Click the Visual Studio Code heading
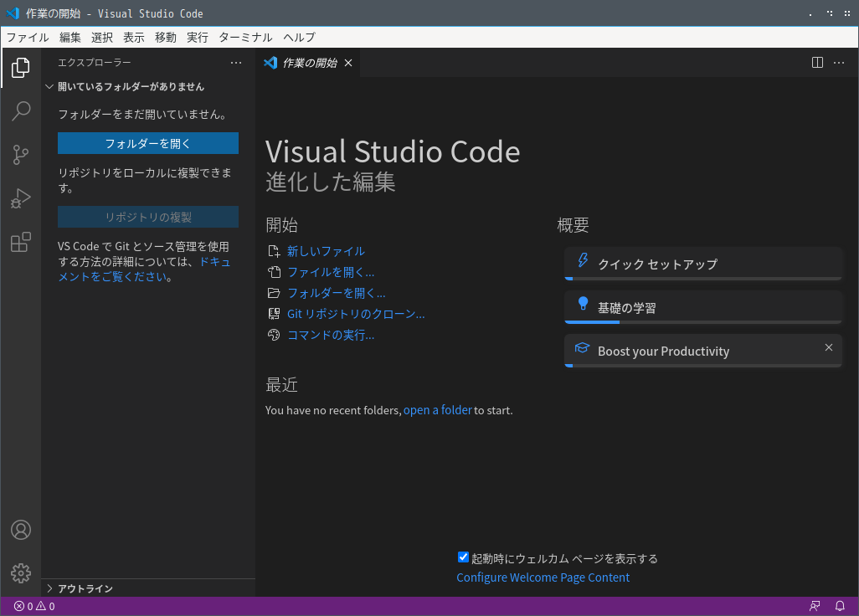The width and height of the screenshot is (859, 616). 393,151
